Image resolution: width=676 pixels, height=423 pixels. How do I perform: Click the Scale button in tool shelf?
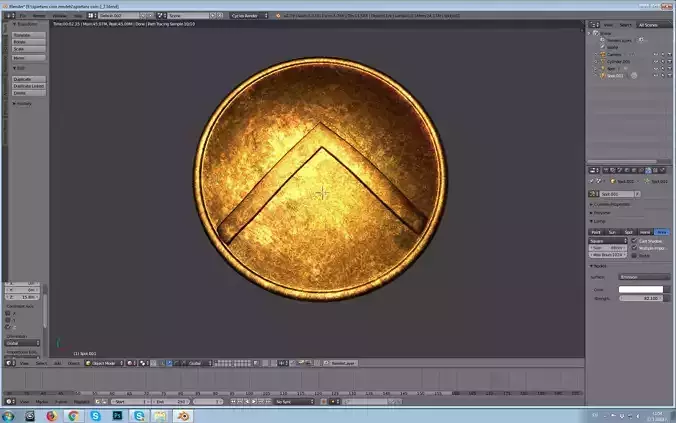click(x=29, y=49)
